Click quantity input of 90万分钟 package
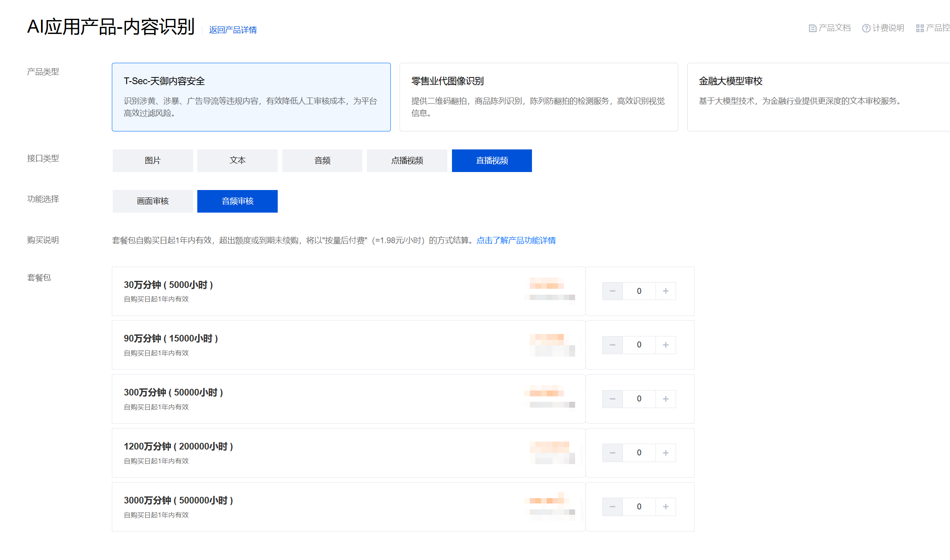Image resolution: width=950 pixels, height=560 pixels. click(639, 345)
